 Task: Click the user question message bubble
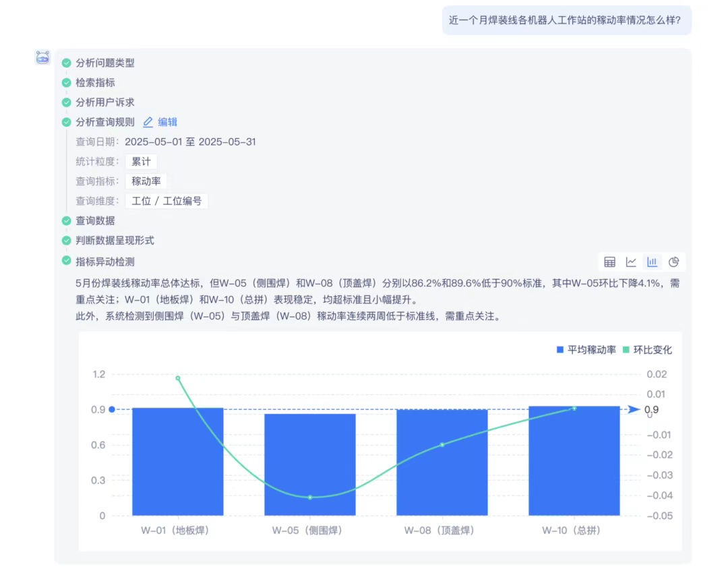click(x=567, y=20)
